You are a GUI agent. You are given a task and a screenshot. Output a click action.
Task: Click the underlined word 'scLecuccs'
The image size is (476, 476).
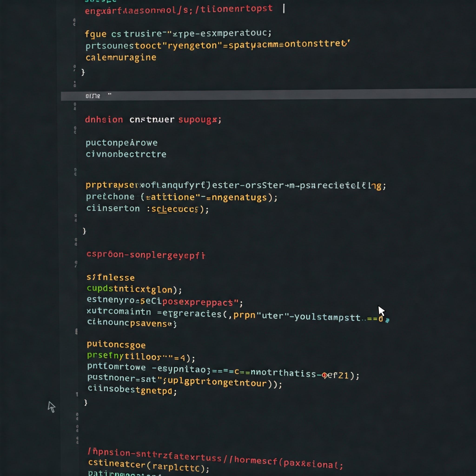point(175,209)
